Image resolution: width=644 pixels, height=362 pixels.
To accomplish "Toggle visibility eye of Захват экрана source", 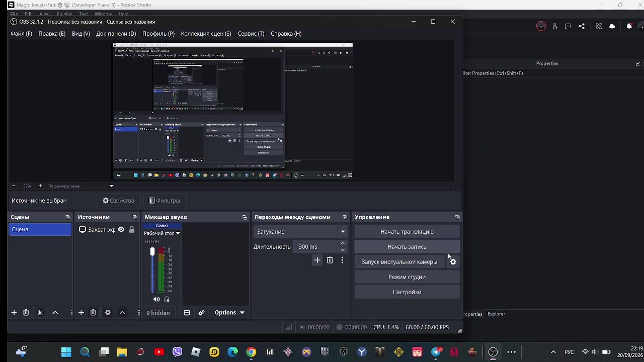I will click(121, 229).
